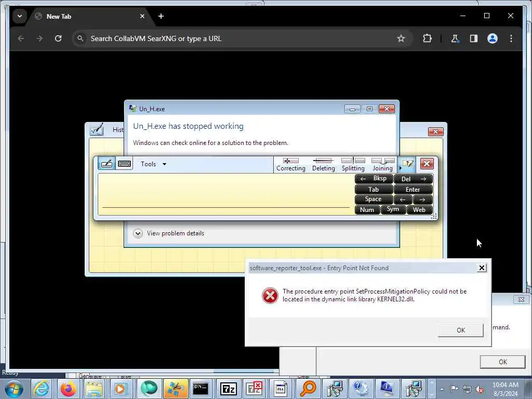Open Command Prompt from taskbar
The image size is (532, 399).
(201, 389)
